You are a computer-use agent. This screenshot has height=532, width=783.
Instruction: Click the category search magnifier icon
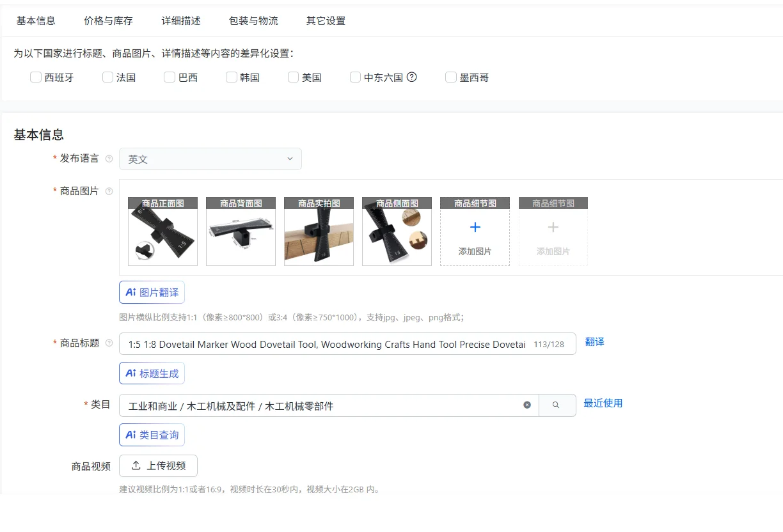[x=557, y=405]
